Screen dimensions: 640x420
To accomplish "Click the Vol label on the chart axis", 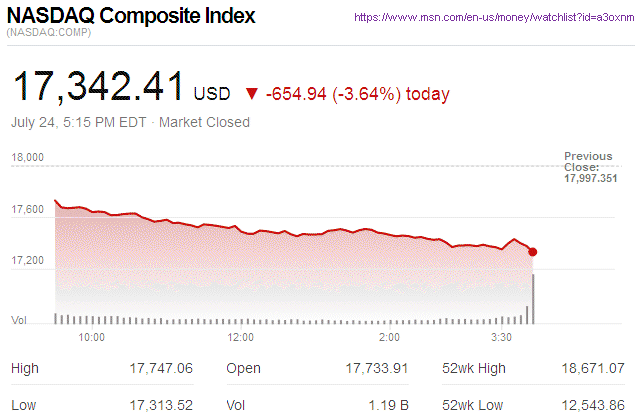I will pyautogui.click(x=18, y=320).
